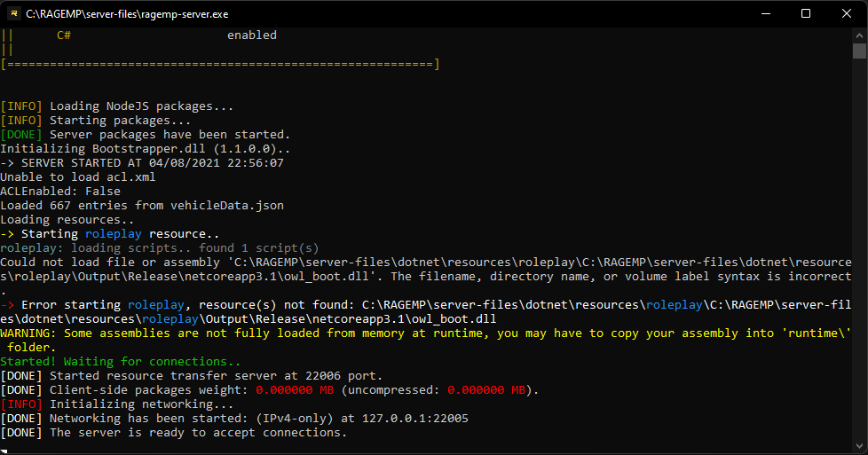Click red '0.000000 MB' after 'uncompressed:'
Viewport: 868px width, 455px height.
point(486,390)
